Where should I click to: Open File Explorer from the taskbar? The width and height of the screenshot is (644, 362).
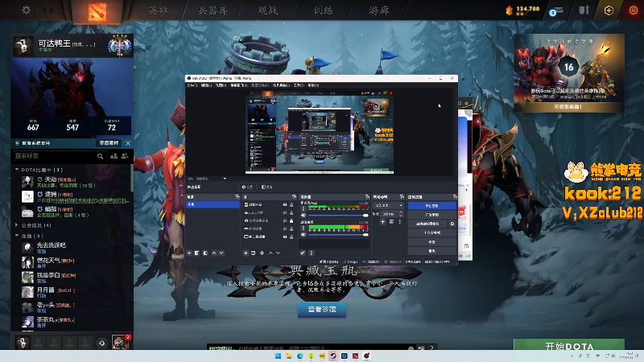pyautogui.click(x=289, y=356)
